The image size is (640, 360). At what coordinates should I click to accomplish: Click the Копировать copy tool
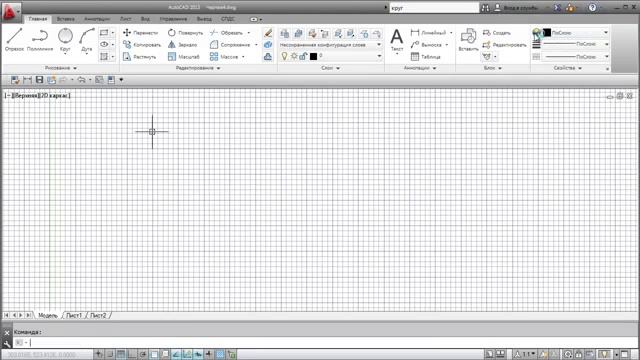142,44
